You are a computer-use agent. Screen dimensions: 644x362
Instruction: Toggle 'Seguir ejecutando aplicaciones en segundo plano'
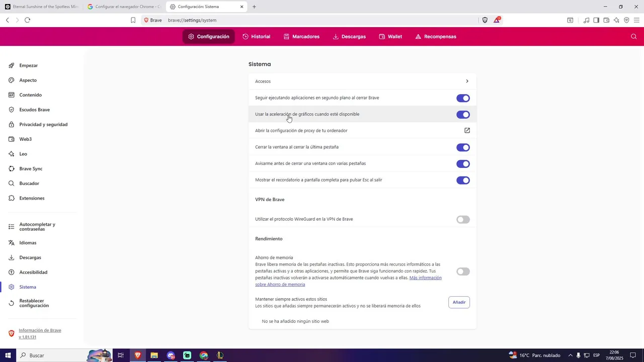pyautogui.click(x=463, y=98)
